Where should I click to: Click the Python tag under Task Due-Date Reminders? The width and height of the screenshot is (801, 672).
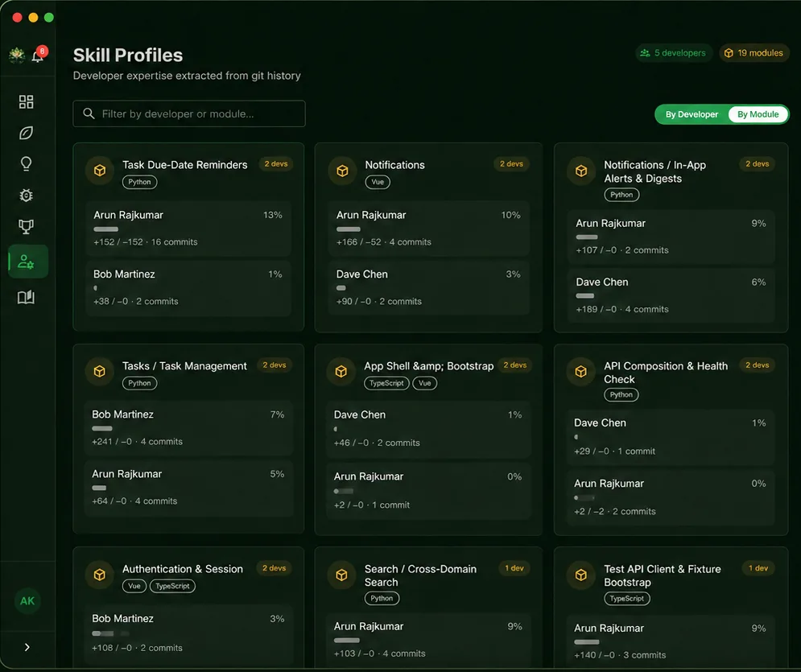[x=139, y=182]
